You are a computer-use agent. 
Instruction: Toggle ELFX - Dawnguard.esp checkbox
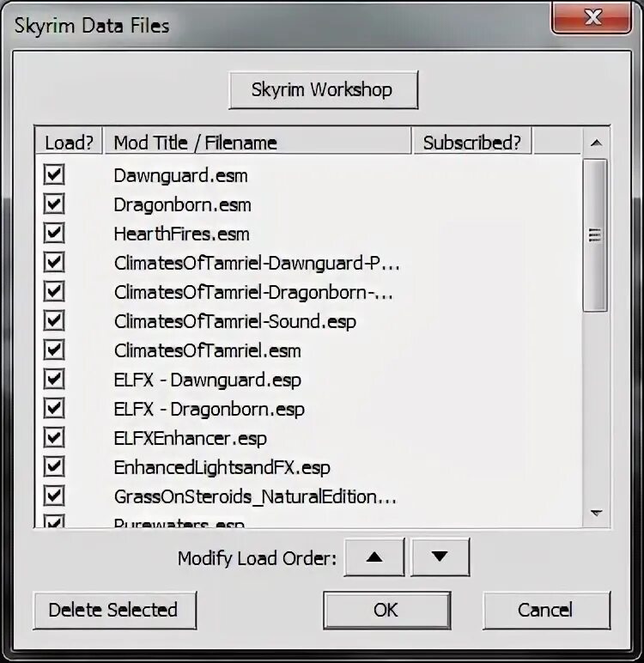tap(54, 379)
